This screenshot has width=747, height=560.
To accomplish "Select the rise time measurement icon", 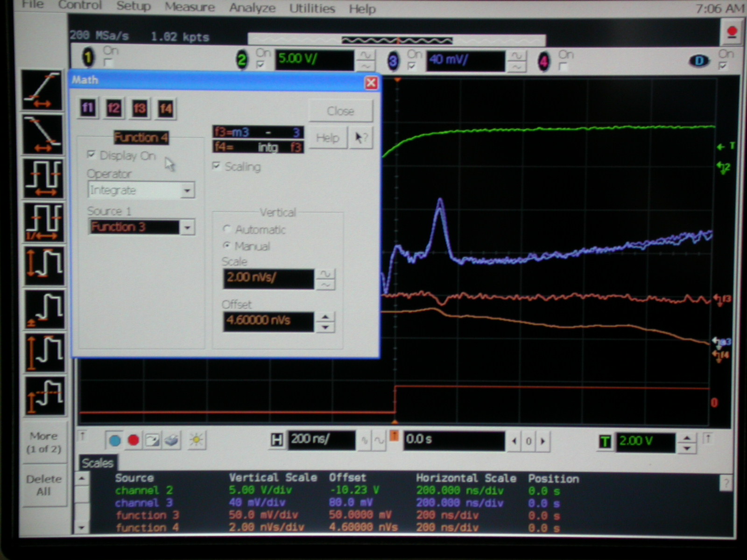I will 42,91.
